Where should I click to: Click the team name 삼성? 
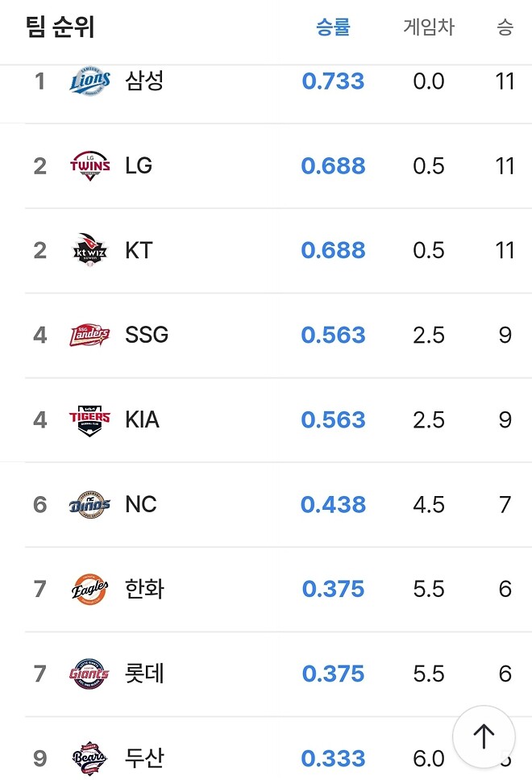145,81
